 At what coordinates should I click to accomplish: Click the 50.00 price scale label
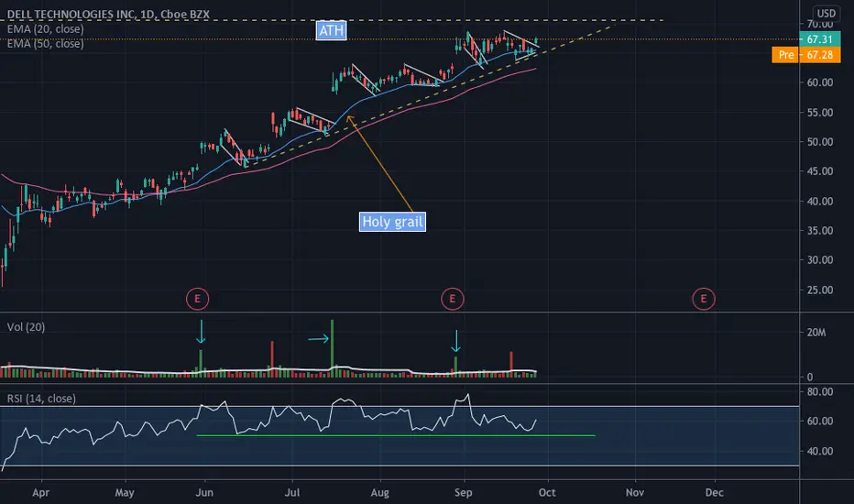point(820,142)
